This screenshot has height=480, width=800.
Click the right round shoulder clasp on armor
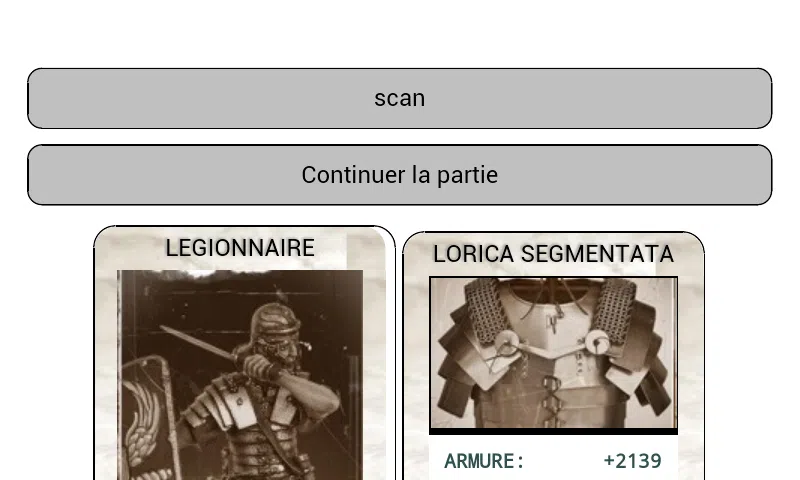coord(596,342)
